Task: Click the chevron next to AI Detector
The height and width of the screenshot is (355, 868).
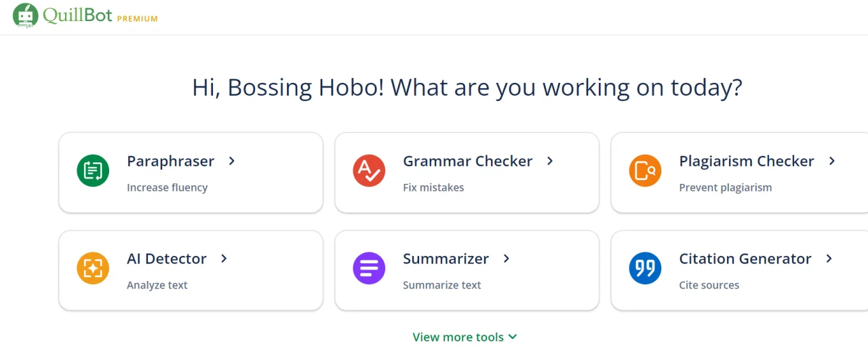Action: [x=224, y=259]
